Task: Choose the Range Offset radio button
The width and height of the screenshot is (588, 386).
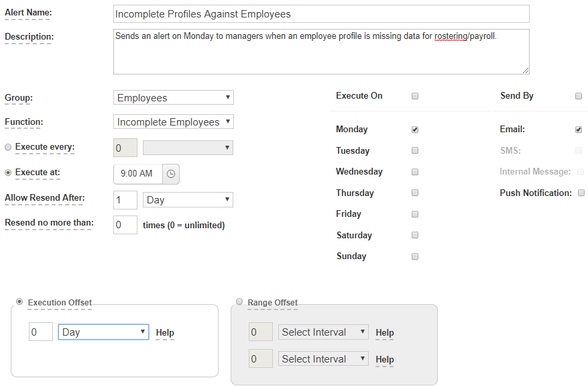Action: click(239, 302)
